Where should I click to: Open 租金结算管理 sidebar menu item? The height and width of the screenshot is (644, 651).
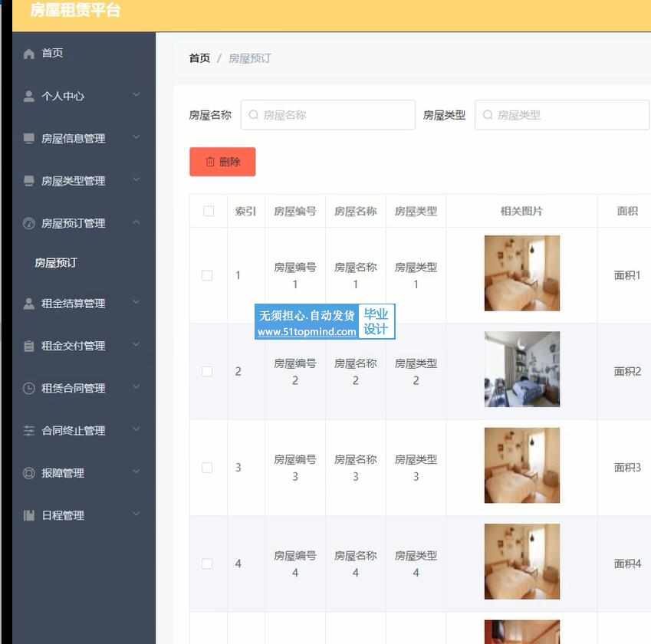[84, 304]
